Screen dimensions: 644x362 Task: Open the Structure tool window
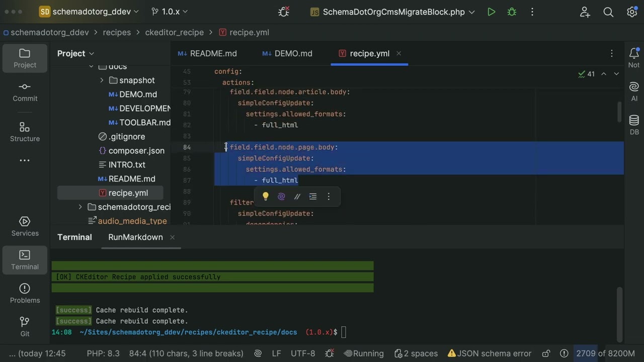pos(25,132)
